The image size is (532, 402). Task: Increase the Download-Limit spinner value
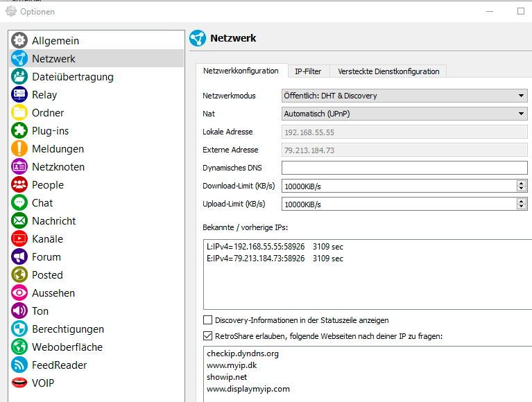tap(522, 183)
